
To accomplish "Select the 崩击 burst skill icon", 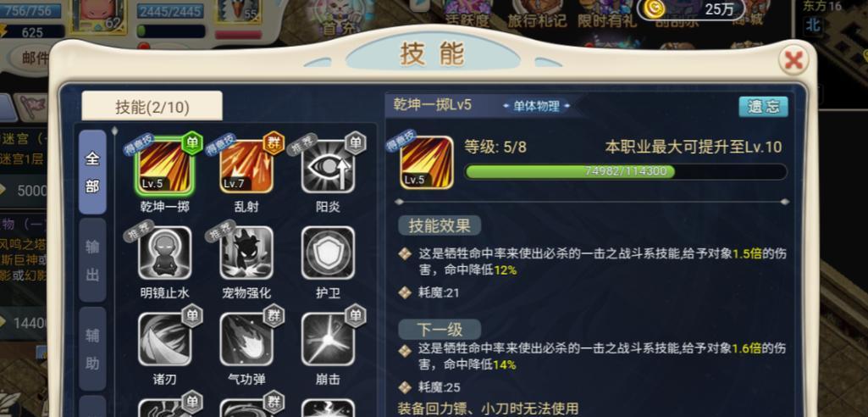I will [328, 339].
